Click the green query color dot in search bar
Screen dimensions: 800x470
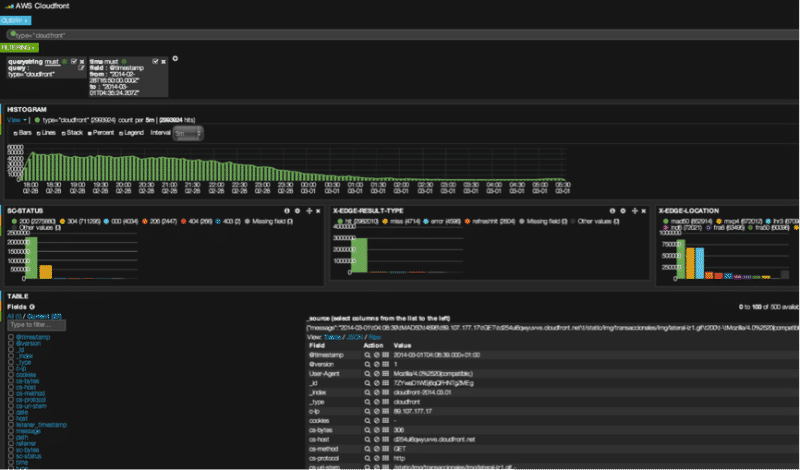pos(11,34)
